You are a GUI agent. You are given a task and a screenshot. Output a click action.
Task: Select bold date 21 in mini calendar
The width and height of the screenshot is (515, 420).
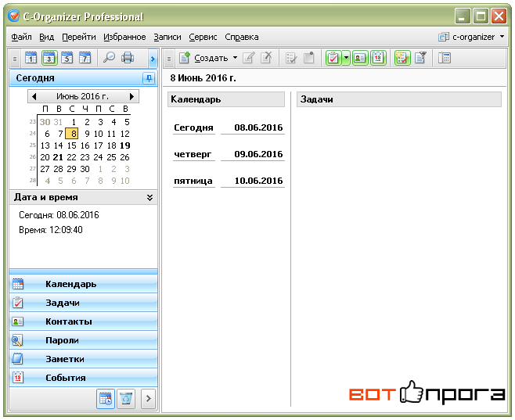58,157
